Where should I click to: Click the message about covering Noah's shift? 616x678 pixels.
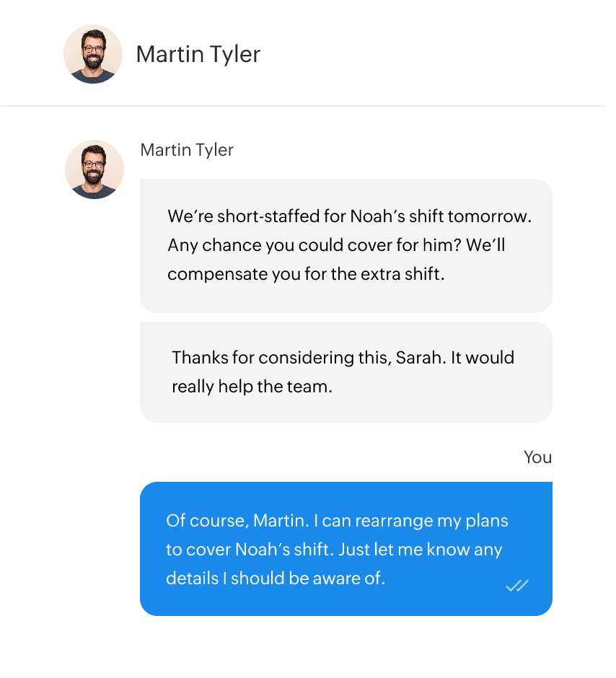(x=345, y=245)
